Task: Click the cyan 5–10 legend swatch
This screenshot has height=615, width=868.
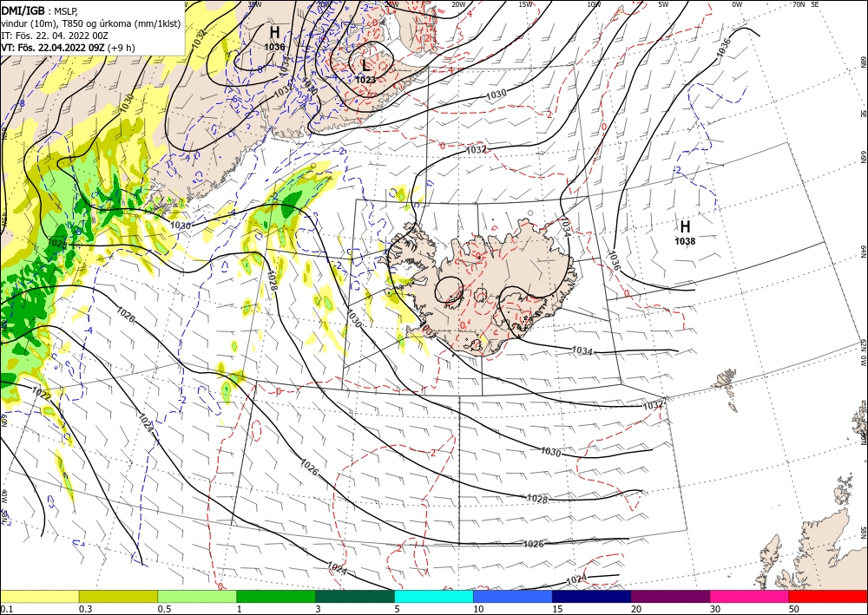Action: [x=434, y=596]
